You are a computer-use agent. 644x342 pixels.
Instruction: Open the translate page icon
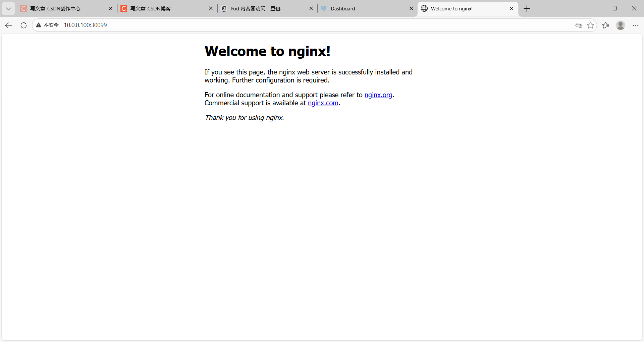click(579, 25)
